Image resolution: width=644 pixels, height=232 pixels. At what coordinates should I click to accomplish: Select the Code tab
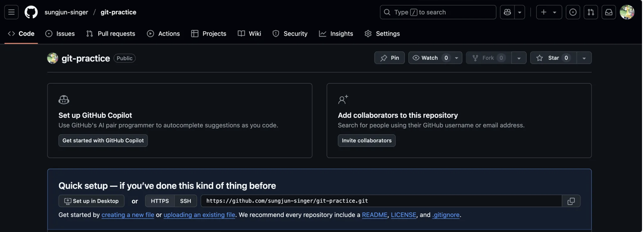[x=21, y=34]
